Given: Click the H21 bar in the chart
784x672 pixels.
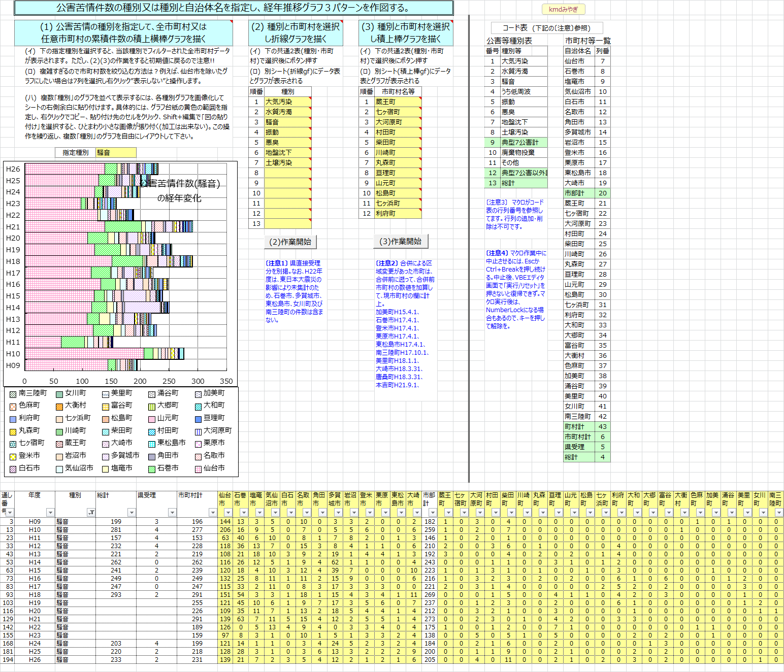Looking at the screenshot, I should [109, 226].
